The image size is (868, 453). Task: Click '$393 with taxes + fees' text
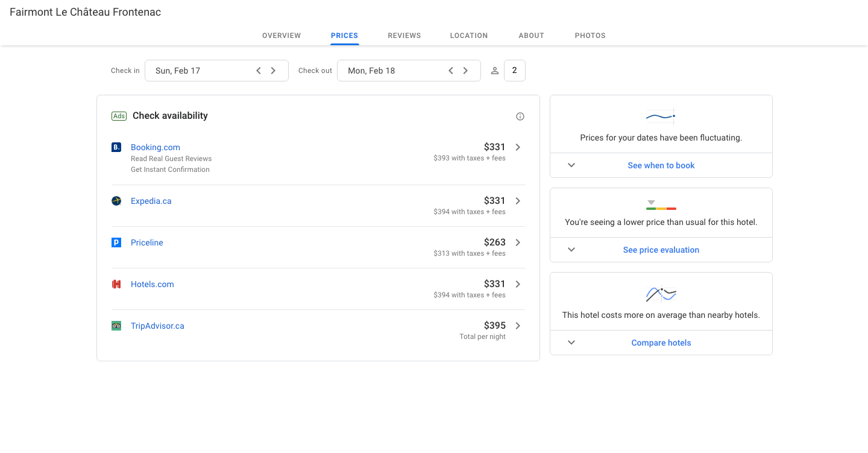[x=470, y=158]
